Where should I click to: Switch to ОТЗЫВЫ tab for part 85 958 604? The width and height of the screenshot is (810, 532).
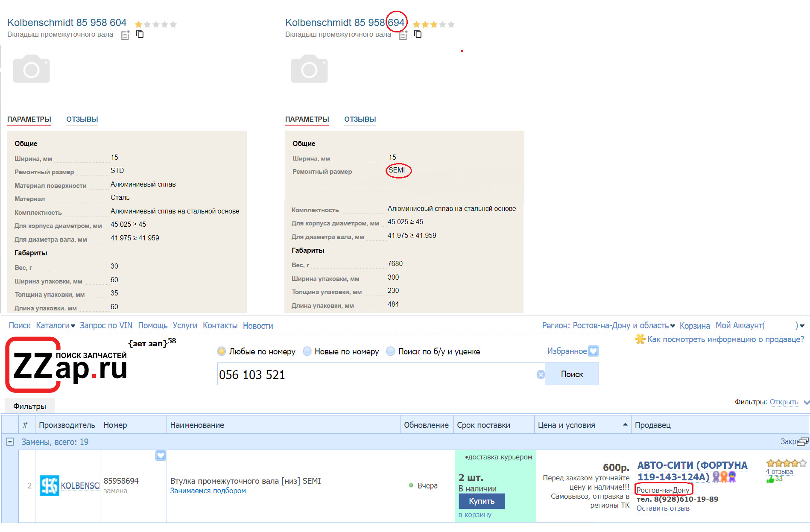[x=82, y=119]
